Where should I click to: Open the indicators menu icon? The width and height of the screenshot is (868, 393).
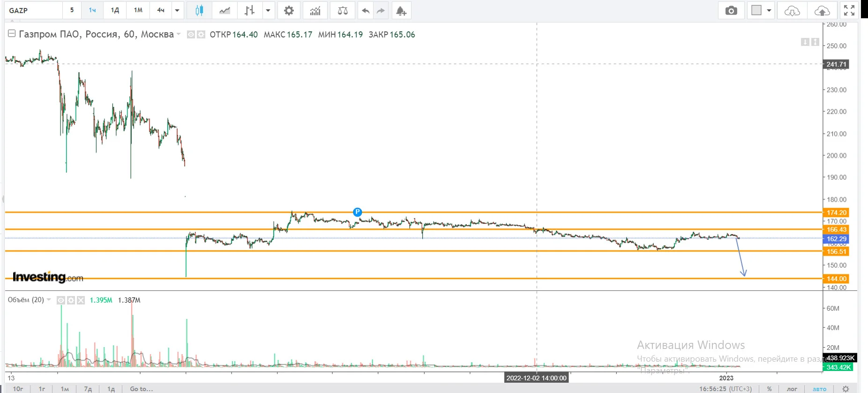pos(315,10)
